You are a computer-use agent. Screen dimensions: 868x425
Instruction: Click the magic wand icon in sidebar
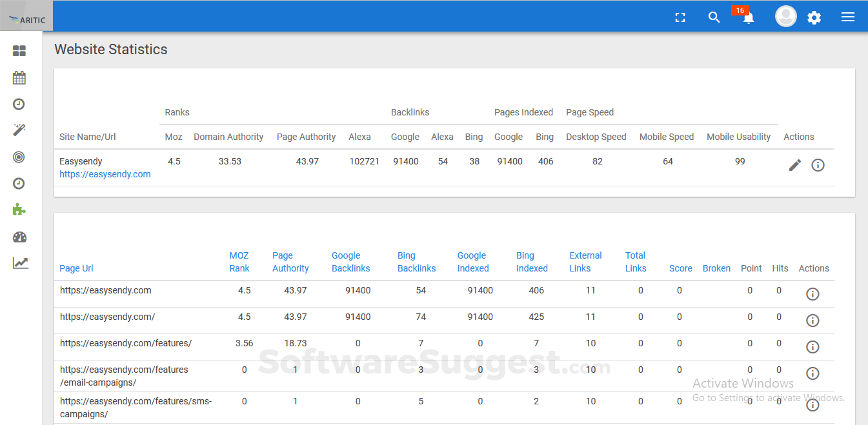click(19, 130)
